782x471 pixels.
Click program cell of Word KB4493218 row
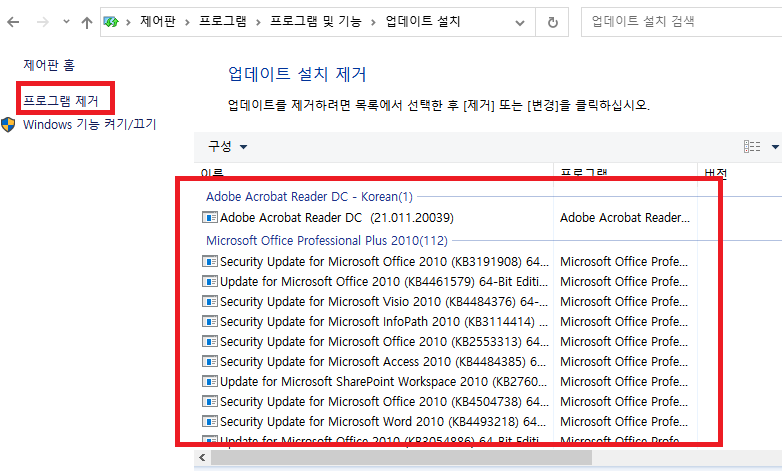[x=624, y=421]
